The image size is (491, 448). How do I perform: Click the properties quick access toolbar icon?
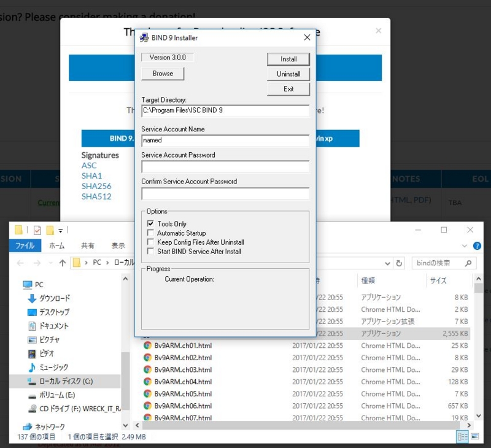37,230
